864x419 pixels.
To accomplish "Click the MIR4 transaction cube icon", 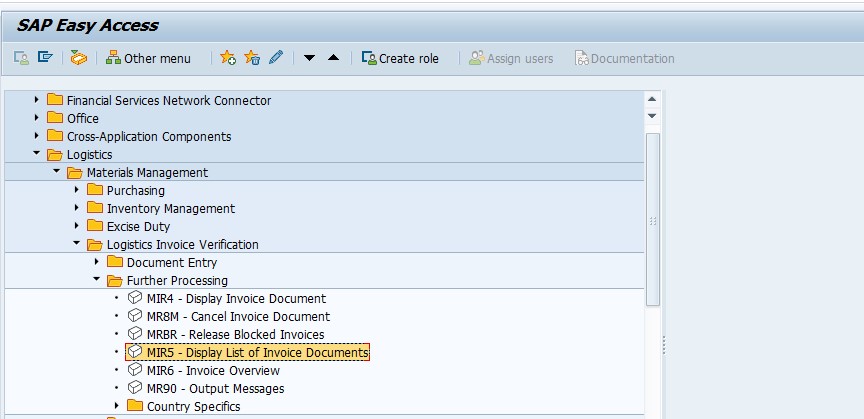I will point(134,298).
